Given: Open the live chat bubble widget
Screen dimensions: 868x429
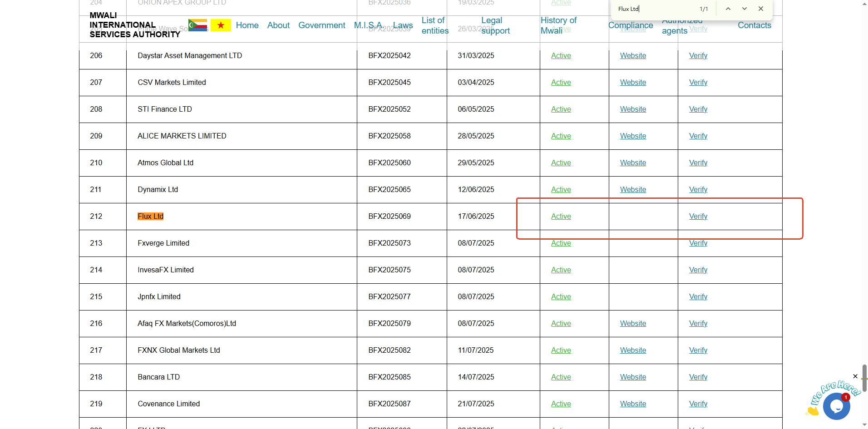Looking at the screenshot, I should point(836,405).
